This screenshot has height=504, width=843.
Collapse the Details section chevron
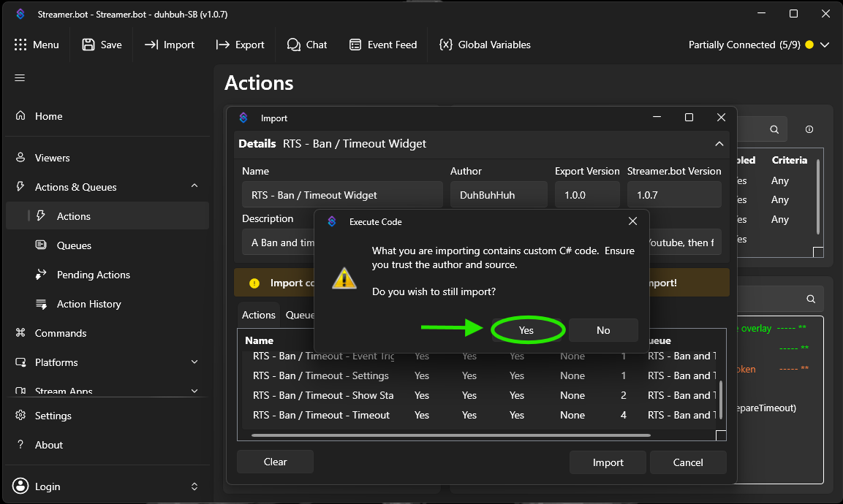pos(719,144)
